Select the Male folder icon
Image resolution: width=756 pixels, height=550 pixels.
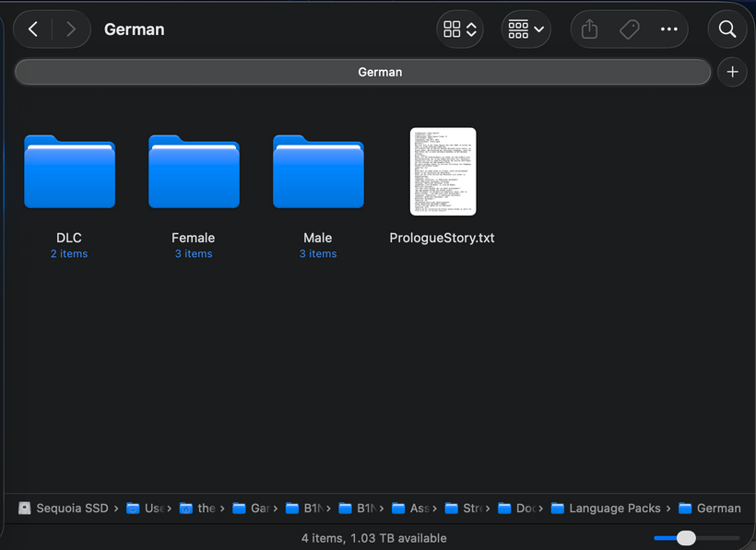[318, 172]
